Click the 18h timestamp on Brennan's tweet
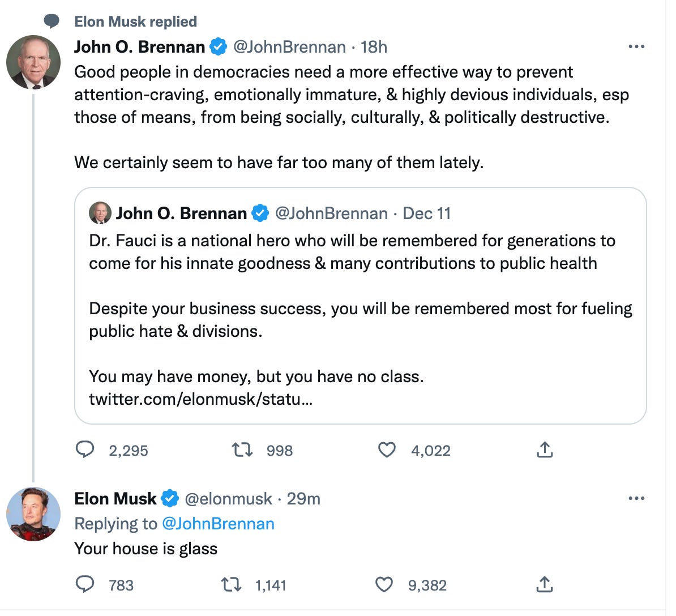Image resolution: width=676 pixels, height=616 pixels. pos(374,46)
